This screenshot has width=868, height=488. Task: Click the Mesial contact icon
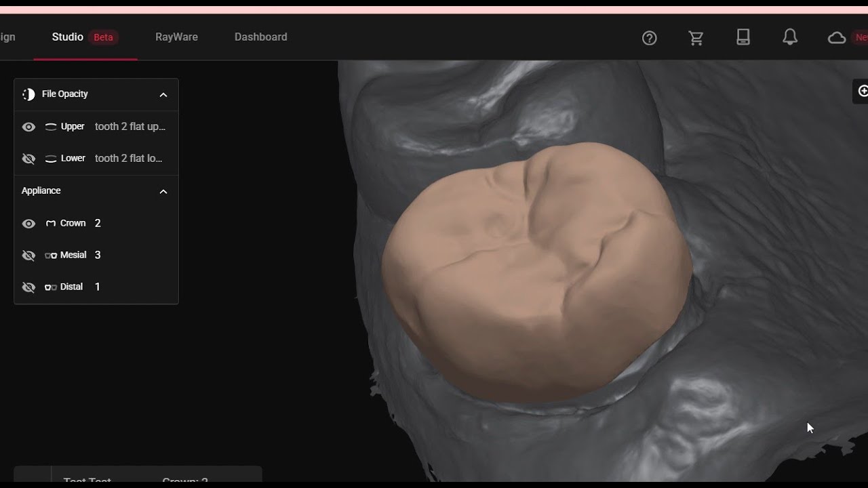[x=51, y=256]
